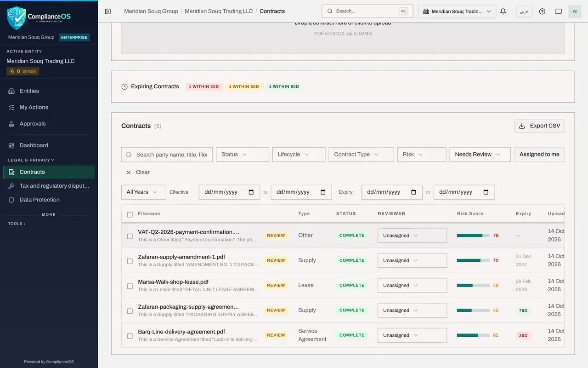Open the Contract Type filter dropdown
Viewport: 588px width, 368px height.
[x=362, y=155]
